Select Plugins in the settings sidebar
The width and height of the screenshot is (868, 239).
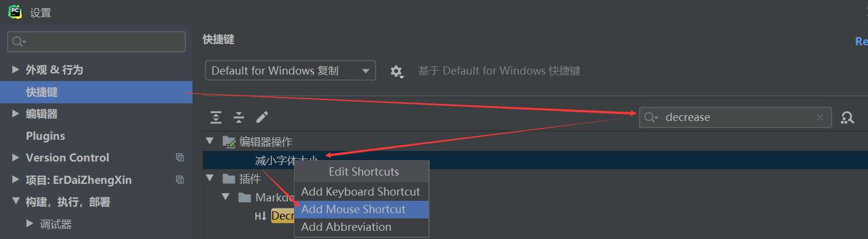pyautogui.click(x=45, y=136)
